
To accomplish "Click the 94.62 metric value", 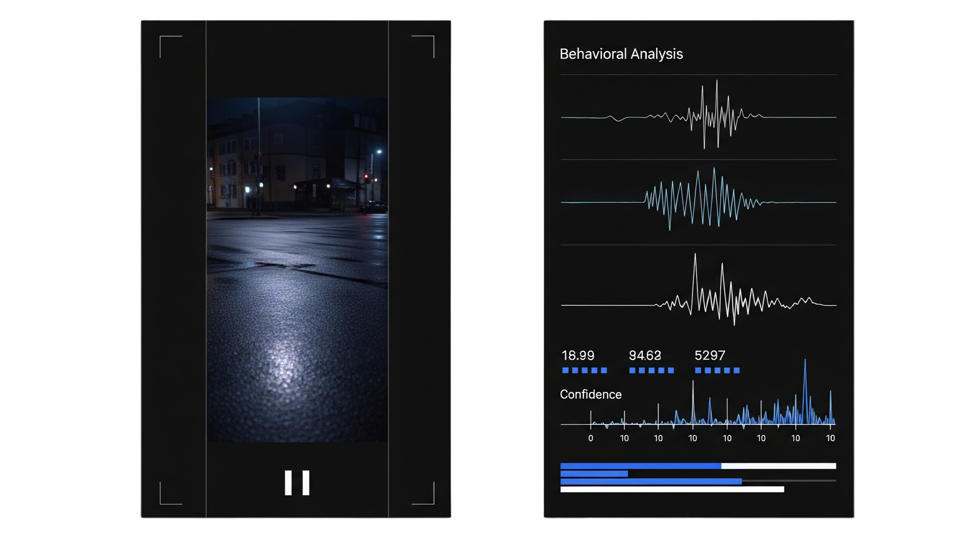I will click(645, 355).
